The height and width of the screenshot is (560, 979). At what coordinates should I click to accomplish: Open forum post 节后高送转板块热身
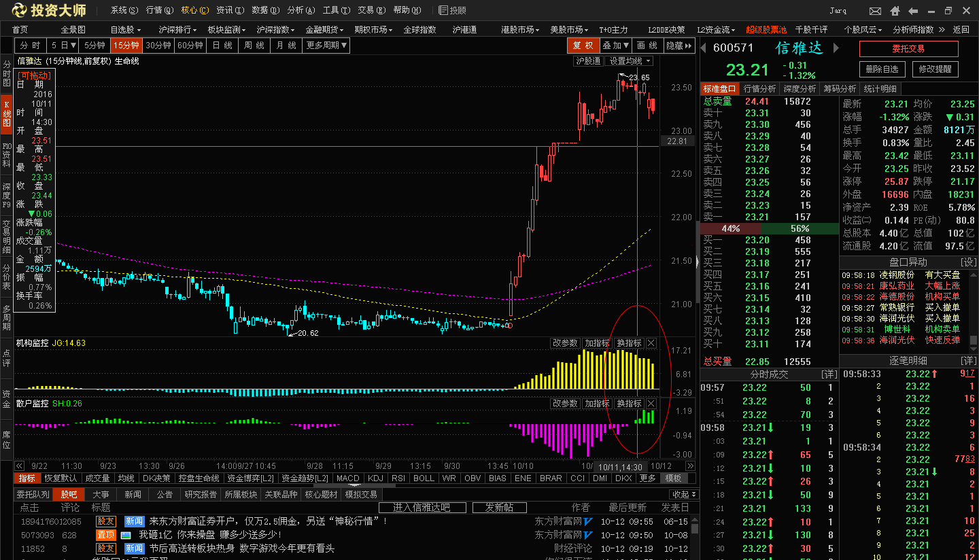(x=242, y=548)
